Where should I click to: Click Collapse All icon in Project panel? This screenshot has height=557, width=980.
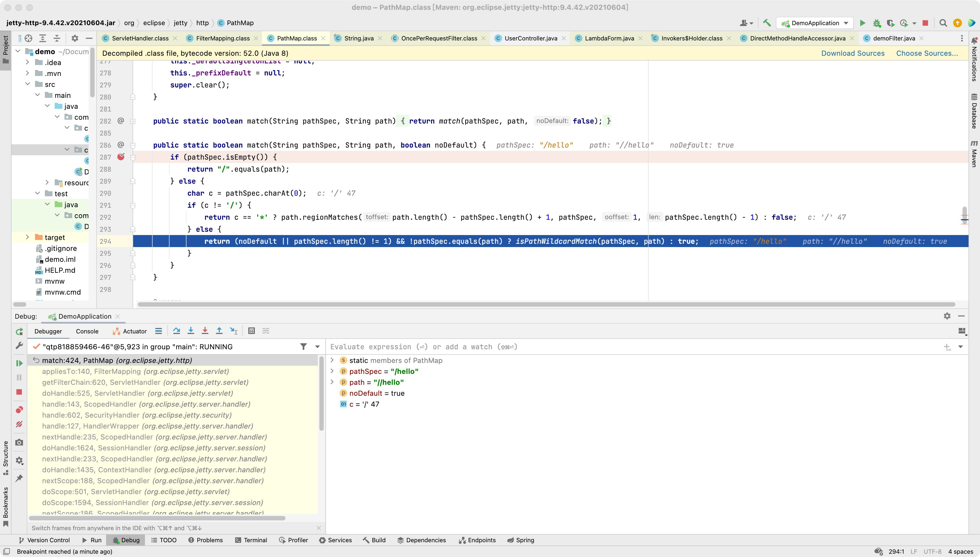[57, 38]
